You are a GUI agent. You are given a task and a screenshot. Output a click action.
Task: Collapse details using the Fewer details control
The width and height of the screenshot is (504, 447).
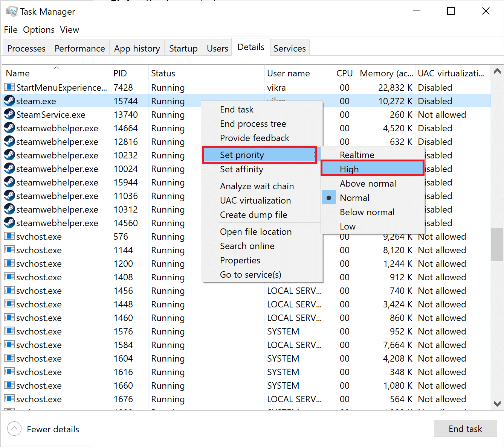click(43, 429)
